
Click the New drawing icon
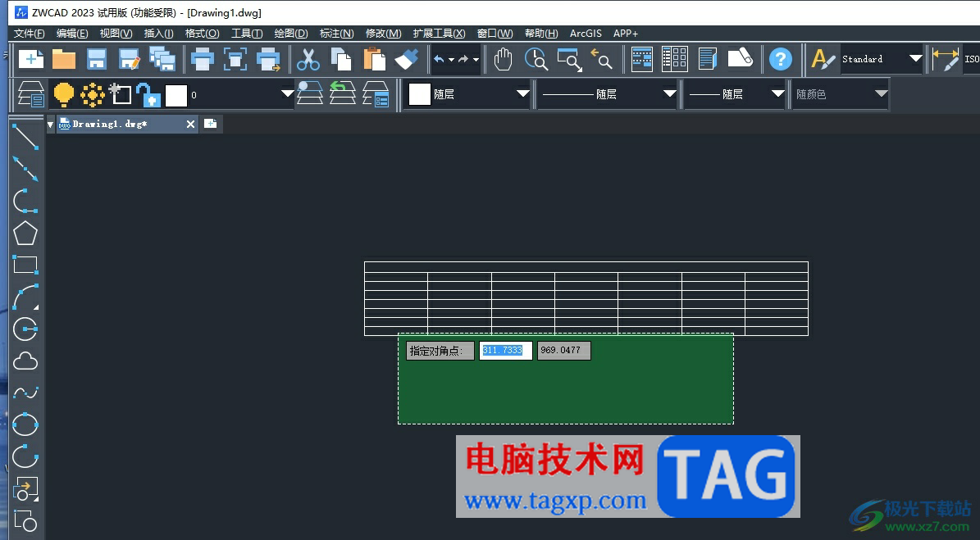30,59
